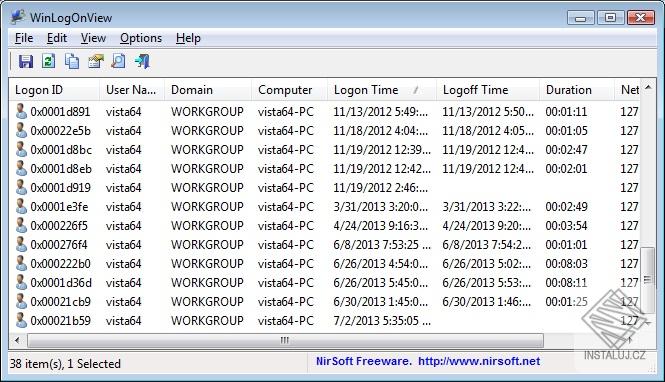665x382 pixels.
Task: Open the Options menu
Action: click(141, 38)
